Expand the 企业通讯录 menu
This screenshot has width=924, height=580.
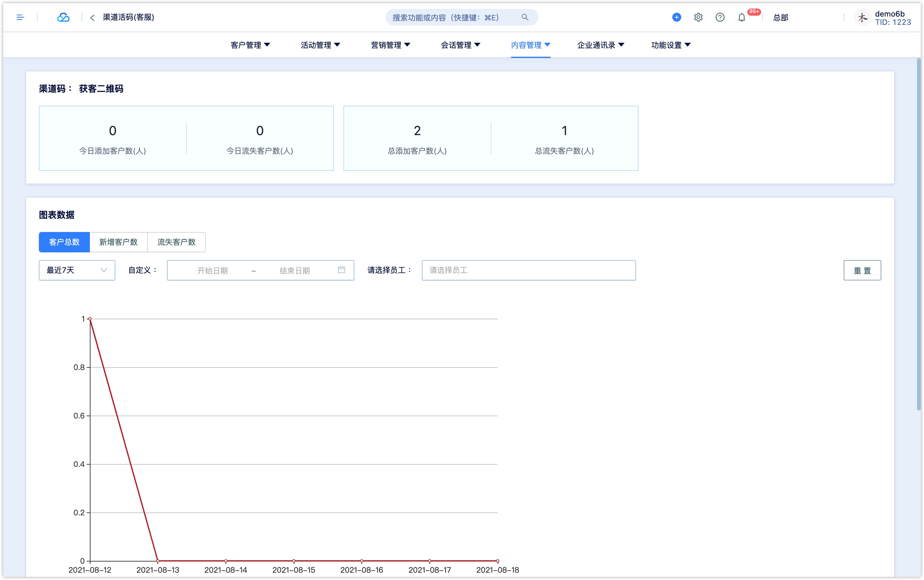601,45
